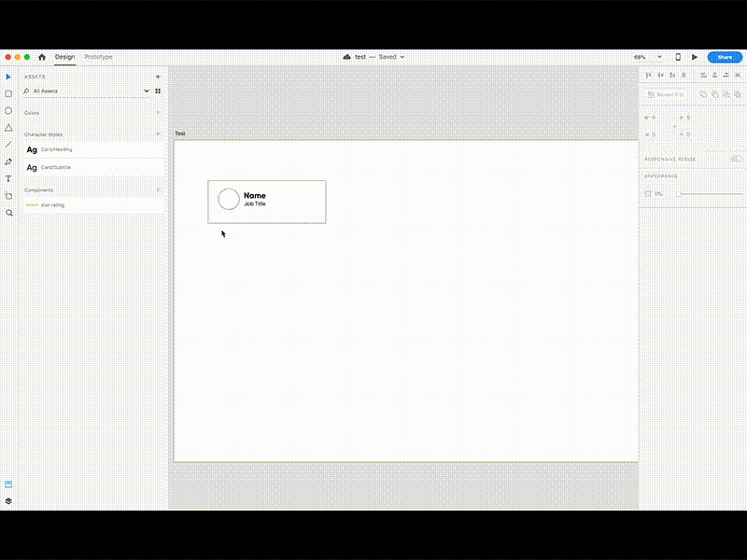
Task: Click the Components section heading
Action: [x=39, y=190]
